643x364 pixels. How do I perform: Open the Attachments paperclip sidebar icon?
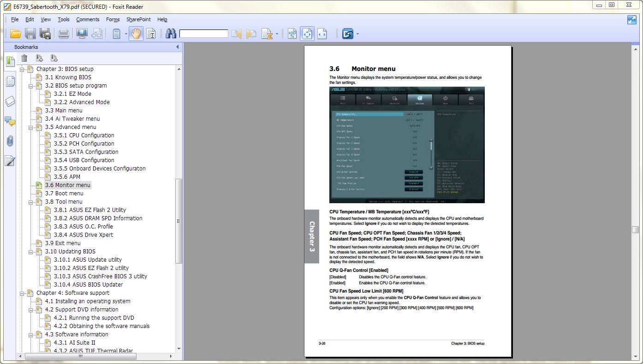pos(10,141)
